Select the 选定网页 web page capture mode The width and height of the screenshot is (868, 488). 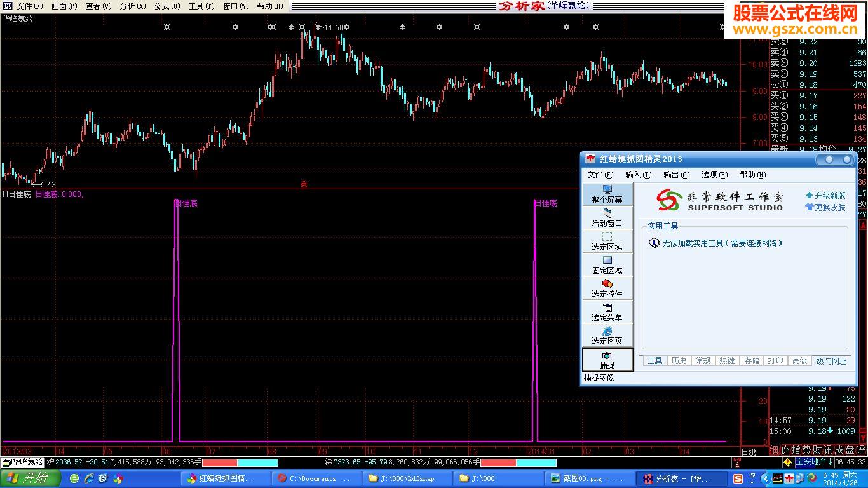point(607,335)
